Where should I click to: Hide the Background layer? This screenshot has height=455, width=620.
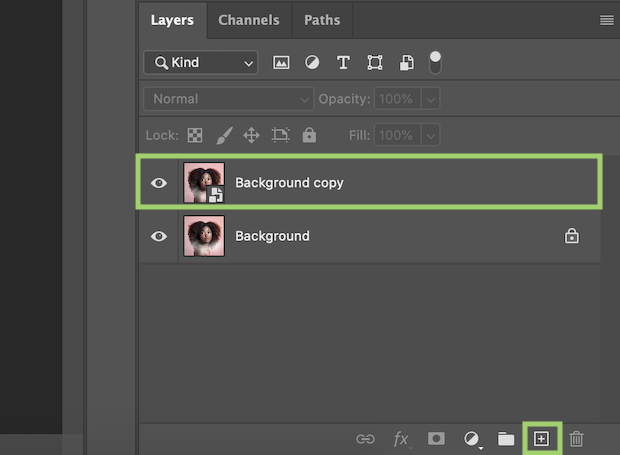pos(159,236)
